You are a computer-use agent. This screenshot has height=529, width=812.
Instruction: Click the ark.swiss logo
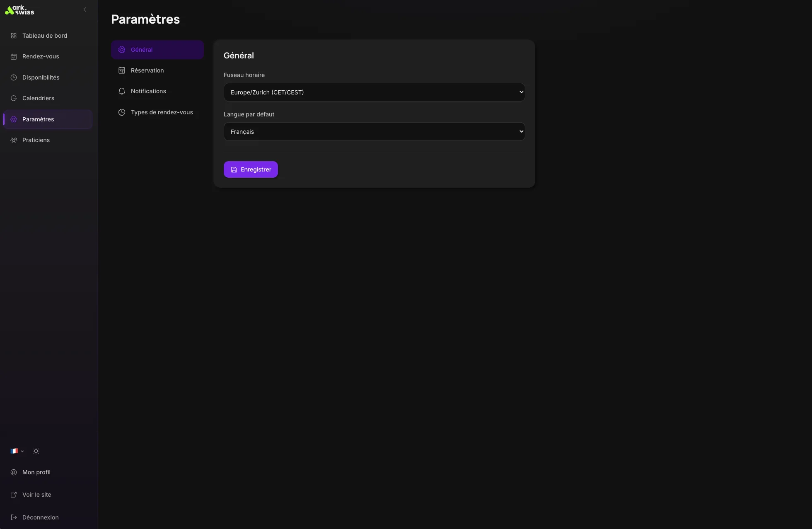coord(19,10)
